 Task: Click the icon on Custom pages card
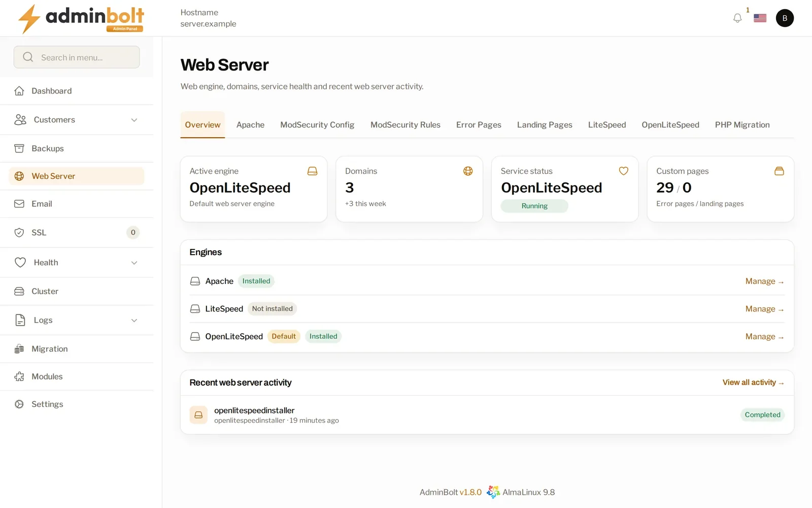click(779, 171)
